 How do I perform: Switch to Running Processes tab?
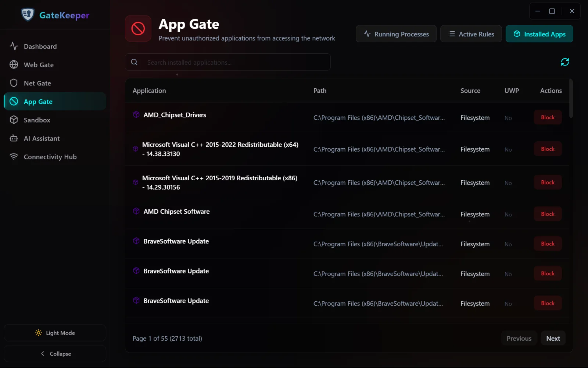pos(396,34)
